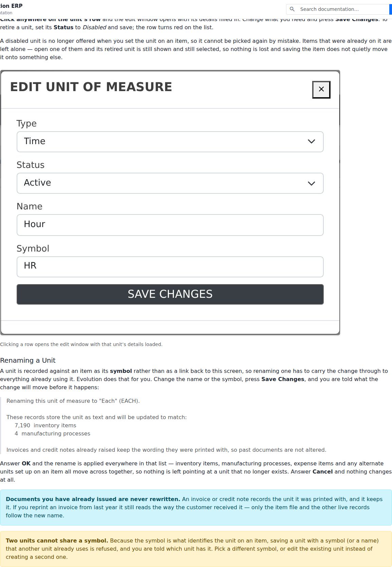
Task: Click into the Symbol field containing HR
Action: click(x=170, y=267)
